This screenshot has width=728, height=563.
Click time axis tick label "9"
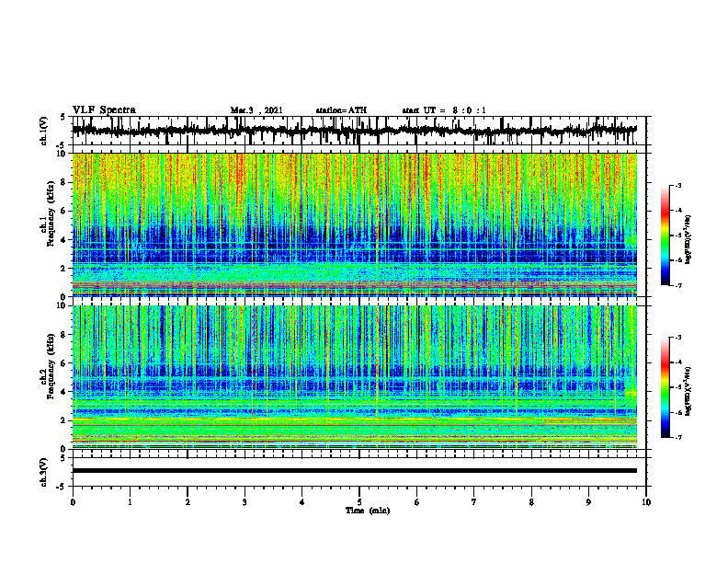coord(588,502)
